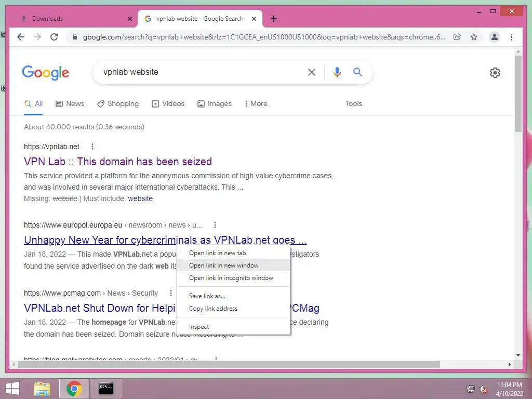This screenshot has width=532, height=399.
Task: Select Inspect from the context menu
Action: pos(233,327)
